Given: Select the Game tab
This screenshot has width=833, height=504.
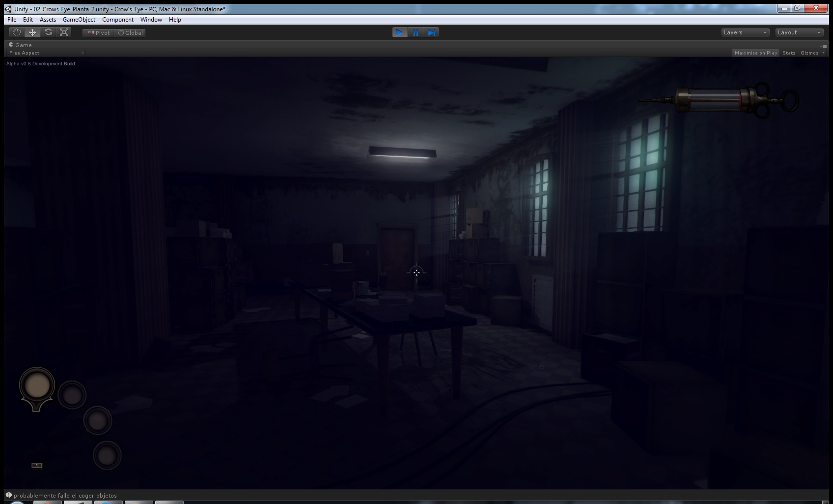Looking at the screenshot, I should [20, 45].
